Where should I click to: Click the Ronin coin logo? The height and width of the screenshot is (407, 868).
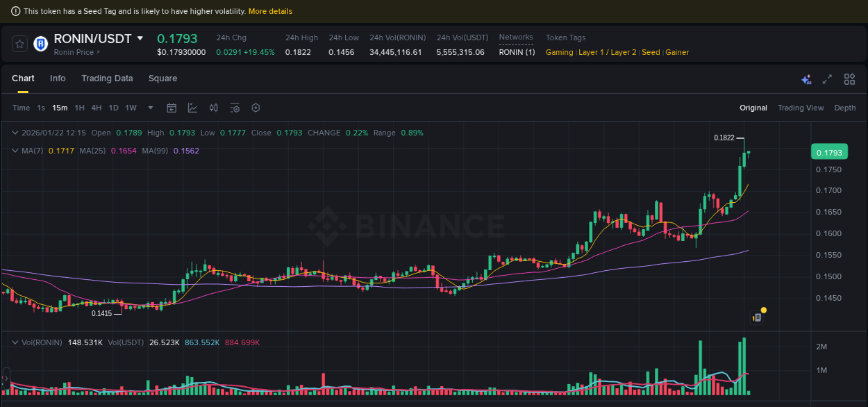(40, 43)
